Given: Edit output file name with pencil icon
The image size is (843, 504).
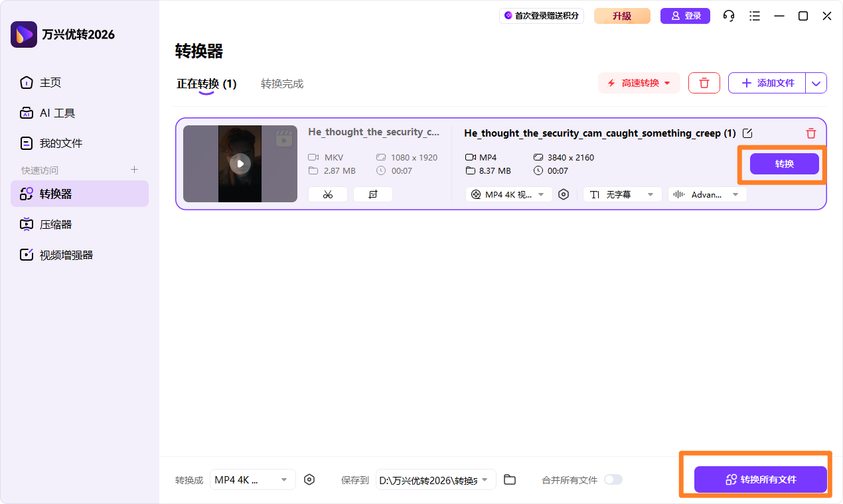Looking at the screenshot, I should (x=747, y=133).
